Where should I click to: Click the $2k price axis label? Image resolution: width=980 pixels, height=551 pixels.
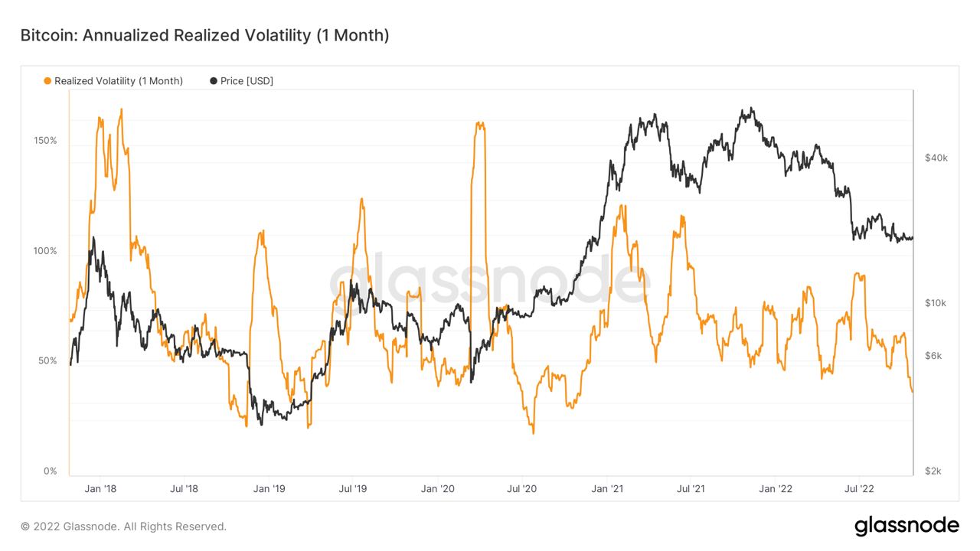click(933, 471)
